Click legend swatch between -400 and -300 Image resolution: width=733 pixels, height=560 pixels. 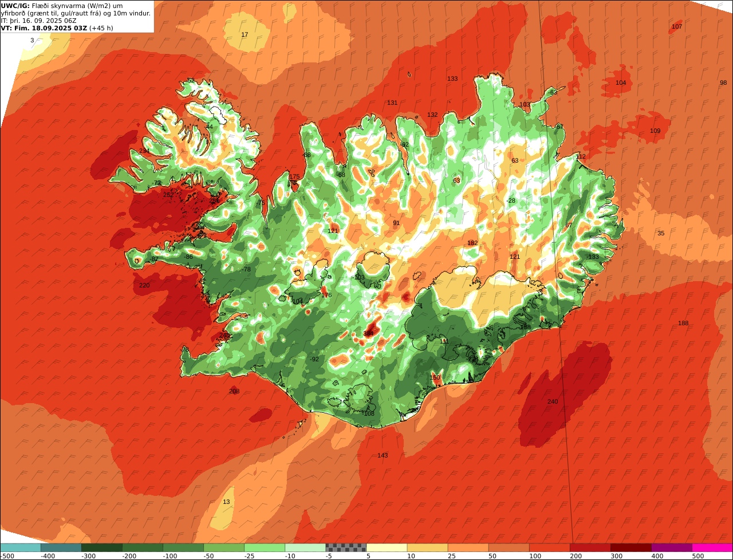(x=61, y=547)
